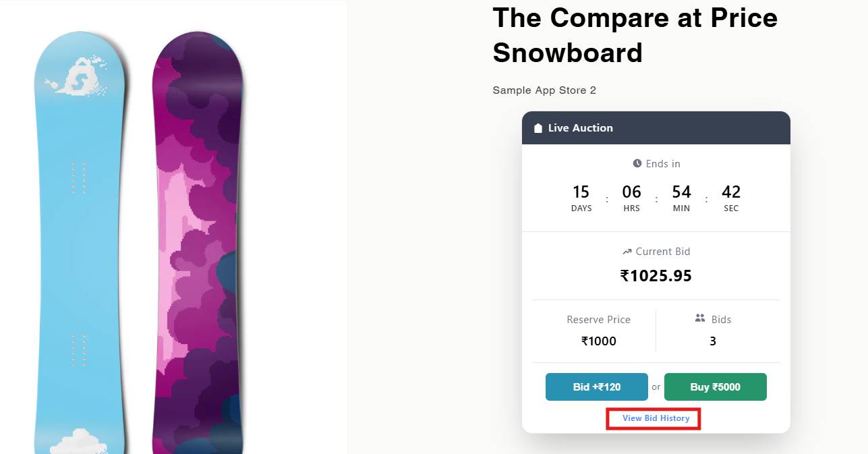Viewport: 868px width, 454px height.
Task: Click the ₹1025.95 current bid amount
Action: [656, 276]
